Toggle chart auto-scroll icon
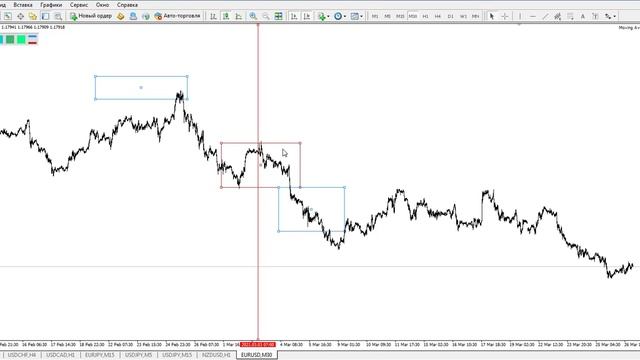This screenshot has height=360, width=640. (294, 16)
